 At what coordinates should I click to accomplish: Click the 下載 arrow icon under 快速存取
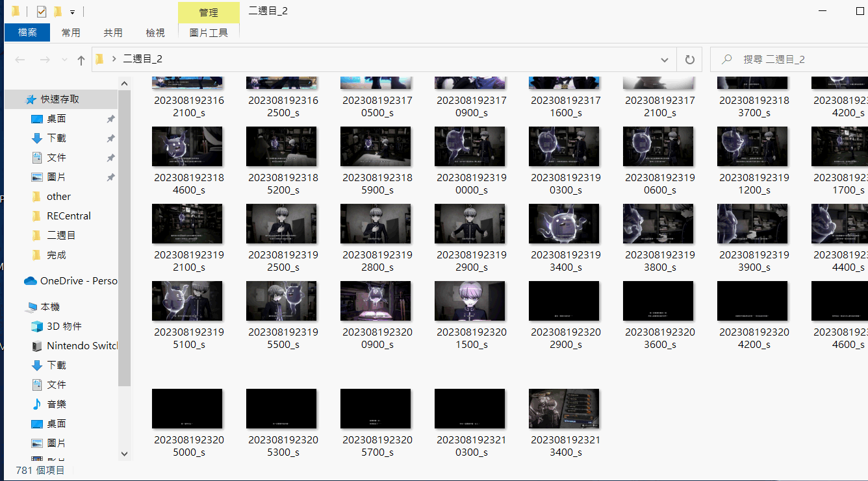37,138
